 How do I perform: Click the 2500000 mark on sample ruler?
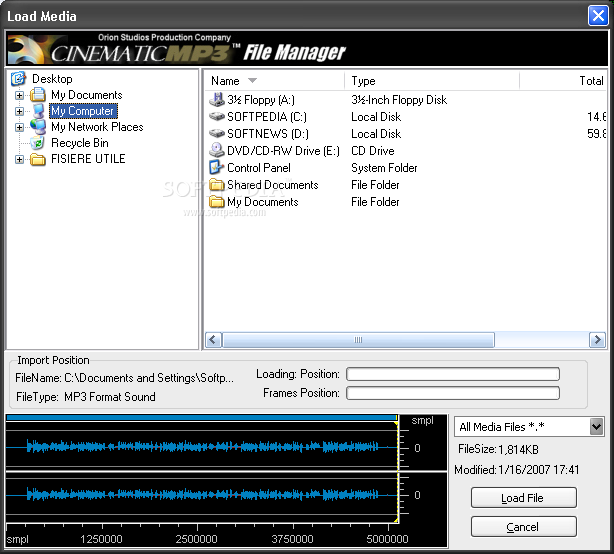click(197, 539)
